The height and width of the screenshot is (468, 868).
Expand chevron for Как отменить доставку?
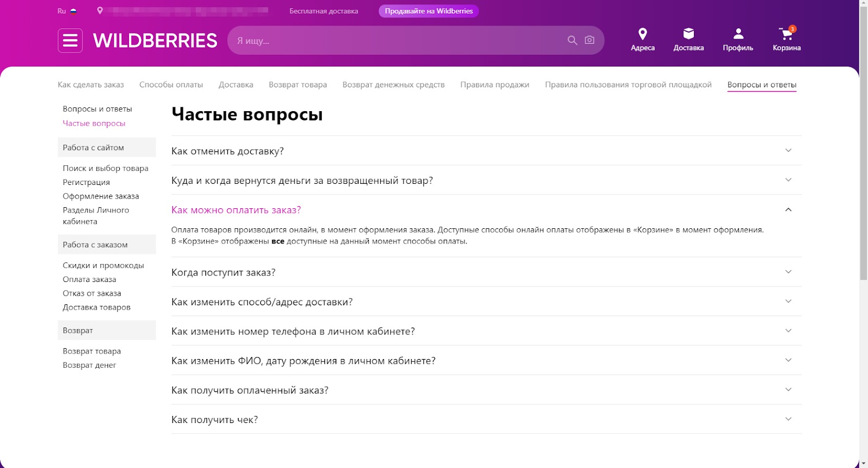(x=788, y=150)
